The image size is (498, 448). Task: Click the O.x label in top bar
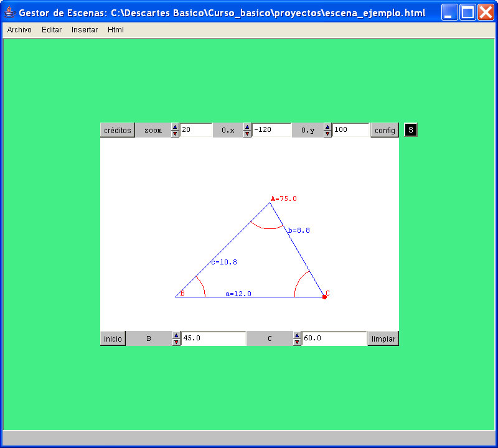click(228, 130)
